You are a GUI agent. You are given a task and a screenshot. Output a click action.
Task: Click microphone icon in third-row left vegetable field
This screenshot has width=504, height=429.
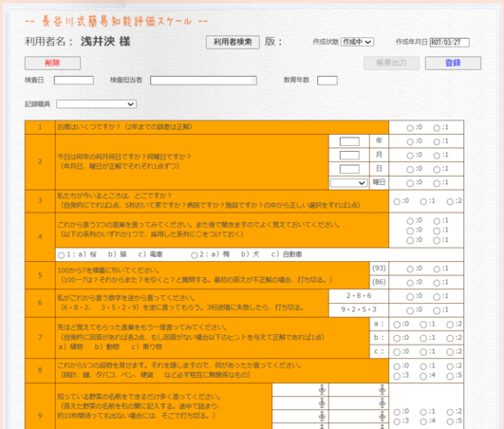click(x=322, y=417)
